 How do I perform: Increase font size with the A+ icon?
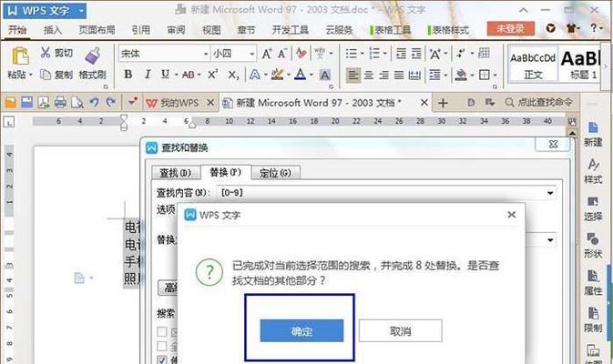click(267, 54)
